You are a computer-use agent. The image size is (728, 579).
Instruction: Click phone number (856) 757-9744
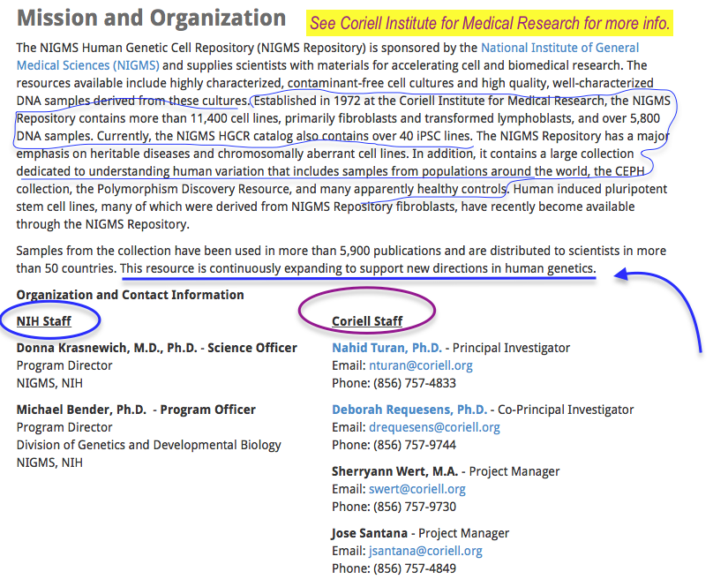[418, 445]
